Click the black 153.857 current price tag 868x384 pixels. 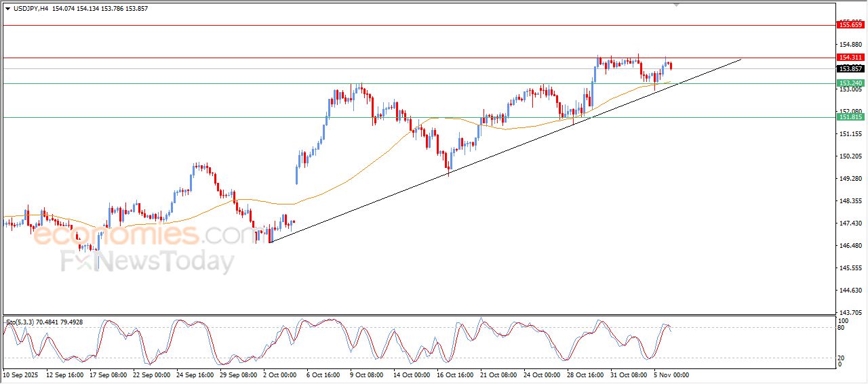(x=850, y=69)
